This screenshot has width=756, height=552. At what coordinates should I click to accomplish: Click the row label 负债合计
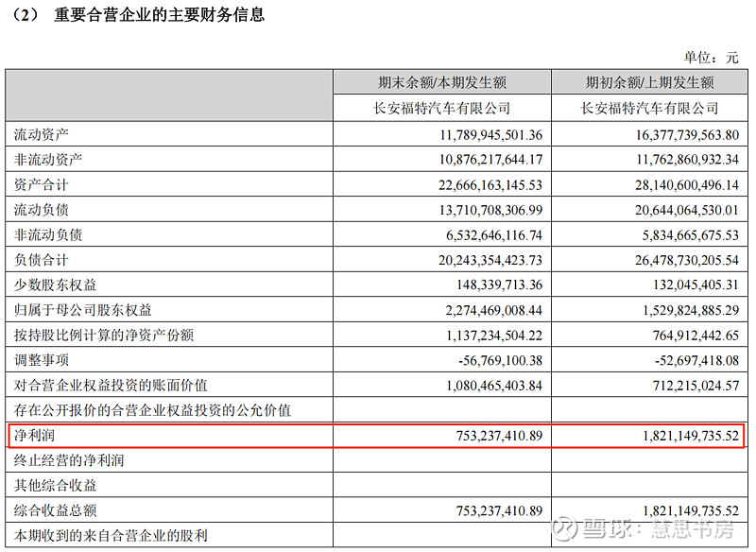tap(42, 260)
